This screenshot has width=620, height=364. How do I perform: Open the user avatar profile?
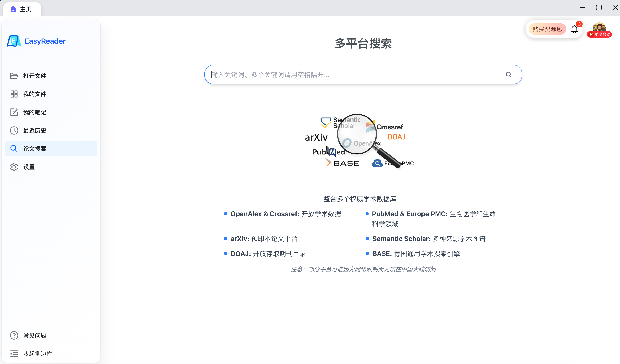[x=599, y=28]
